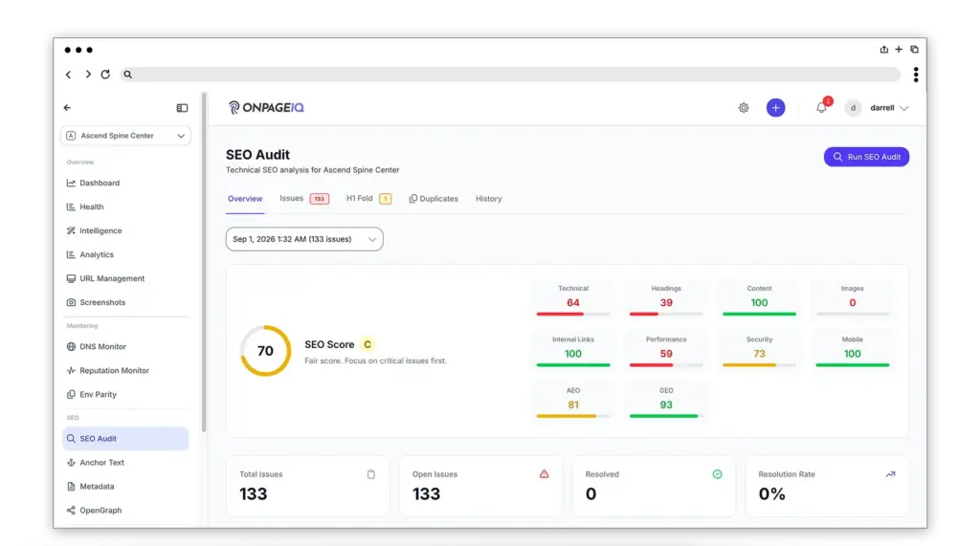Screen dimensions: 980x546
Task: Click the purple plus add button
Action: (775, 107)
